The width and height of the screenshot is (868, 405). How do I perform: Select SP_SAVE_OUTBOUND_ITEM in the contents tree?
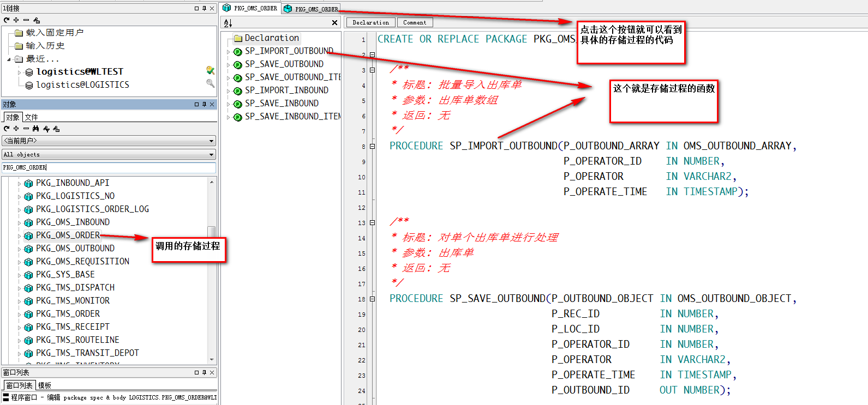tap(292, 77)
